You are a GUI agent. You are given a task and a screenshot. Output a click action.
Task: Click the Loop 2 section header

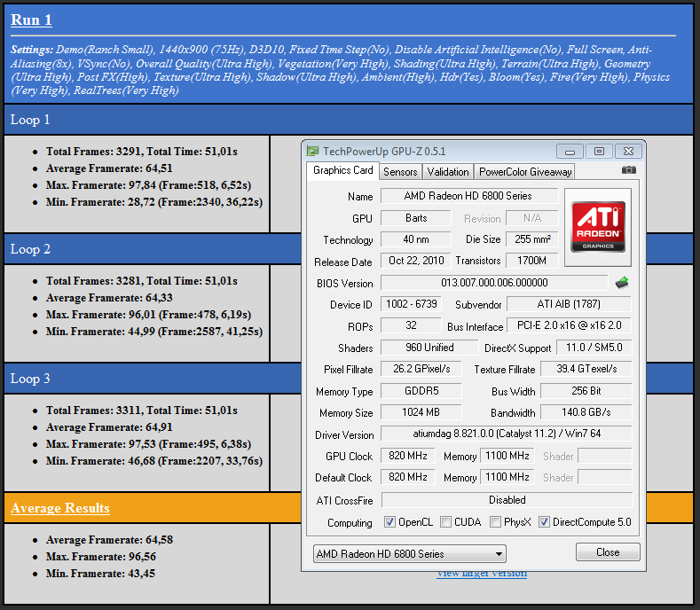pos(153,249)
